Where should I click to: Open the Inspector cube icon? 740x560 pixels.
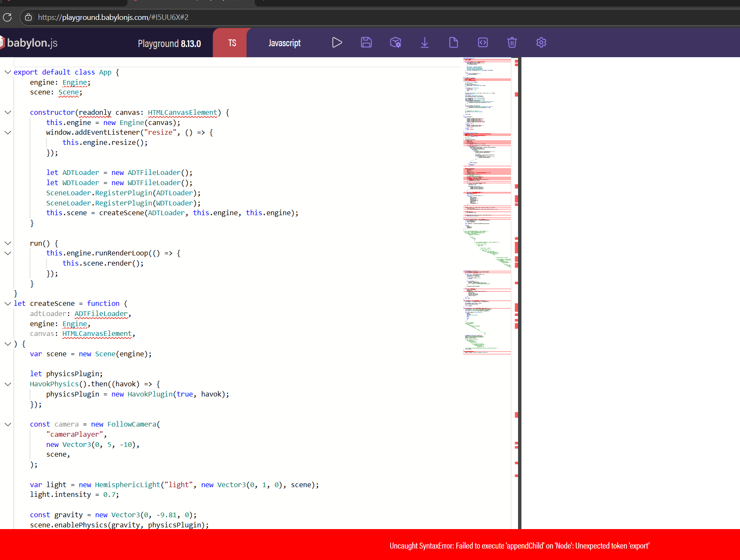click(396, 42)
